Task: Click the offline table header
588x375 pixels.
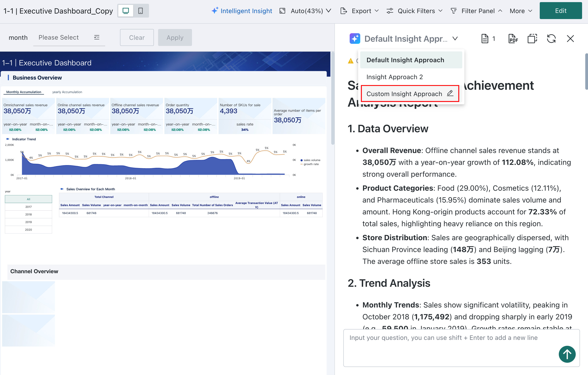Action: (x=214, y=197)
